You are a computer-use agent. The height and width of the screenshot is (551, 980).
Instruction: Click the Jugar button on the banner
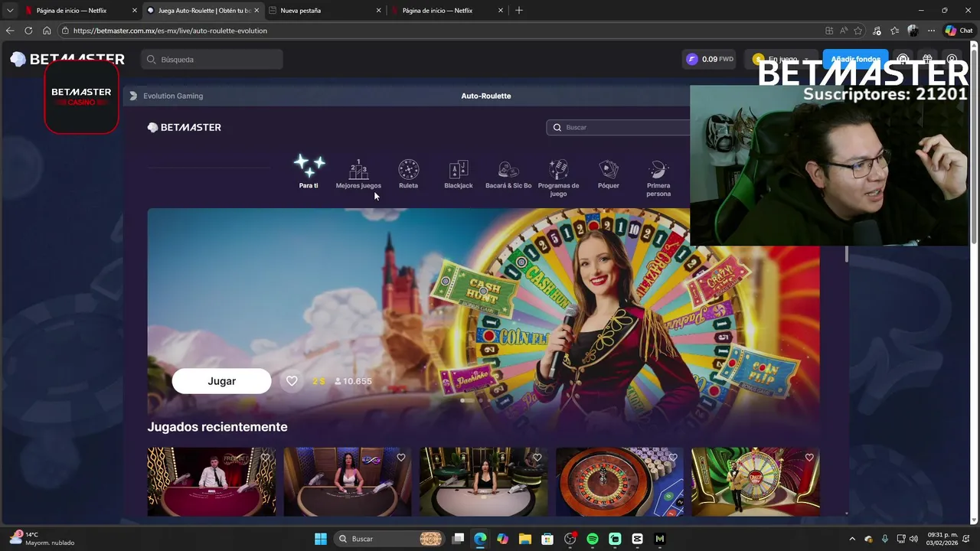(x=221, y=381)
